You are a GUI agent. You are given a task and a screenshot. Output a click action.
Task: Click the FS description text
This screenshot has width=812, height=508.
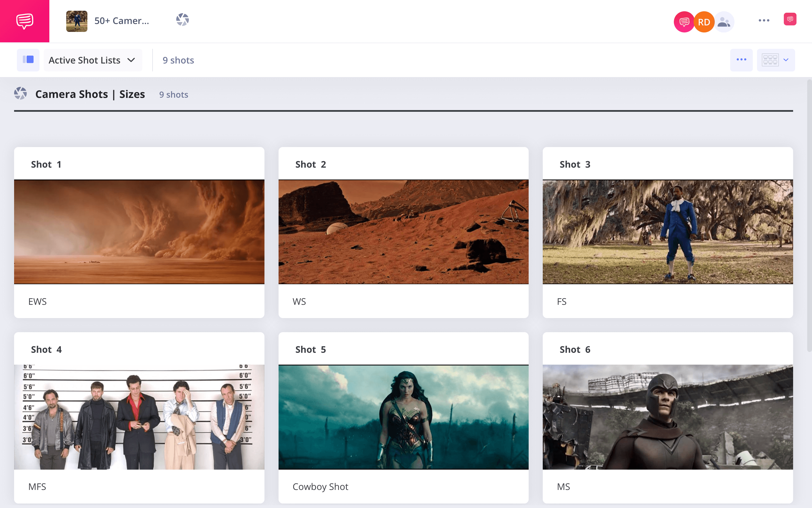(561, 301)
